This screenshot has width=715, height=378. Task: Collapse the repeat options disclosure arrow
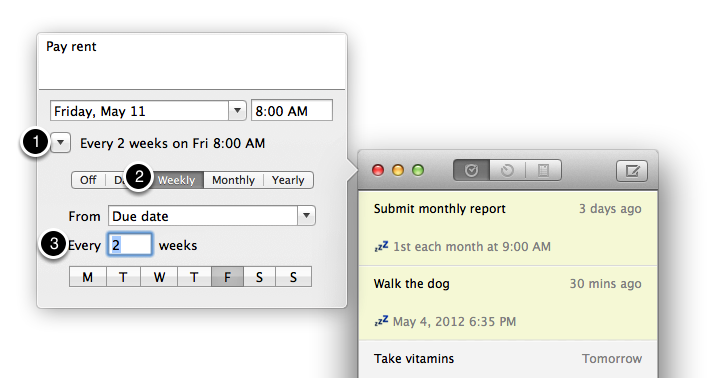point(61,143)
